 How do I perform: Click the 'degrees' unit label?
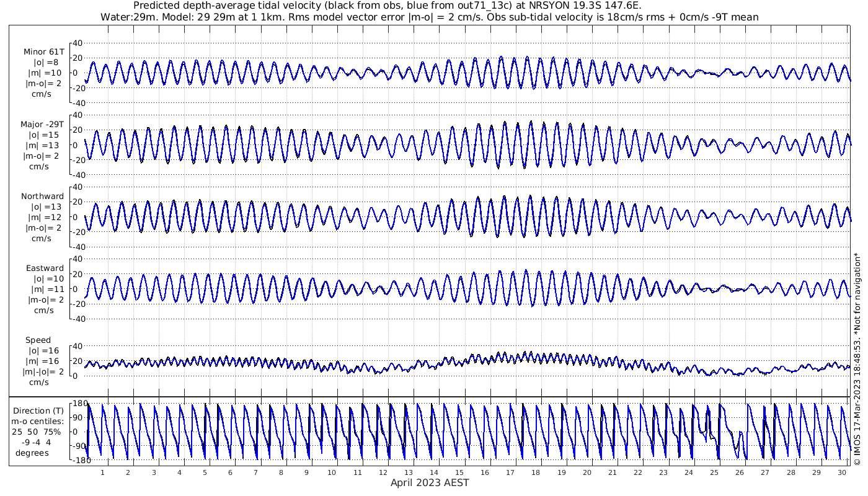(33, 453)
